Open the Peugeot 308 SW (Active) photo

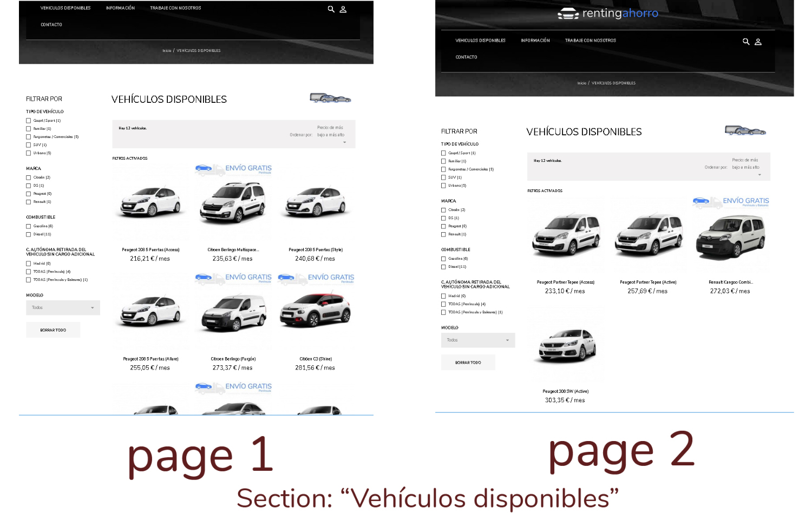566,344
